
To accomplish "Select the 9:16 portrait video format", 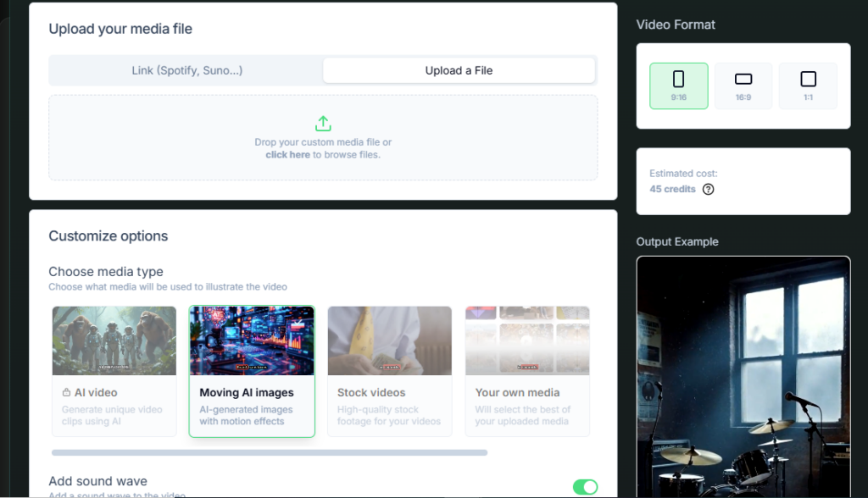I will click(x=678, y=86).
